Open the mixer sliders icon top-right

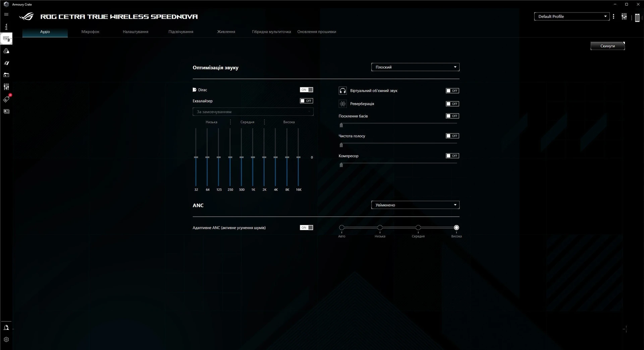point(624,16)
